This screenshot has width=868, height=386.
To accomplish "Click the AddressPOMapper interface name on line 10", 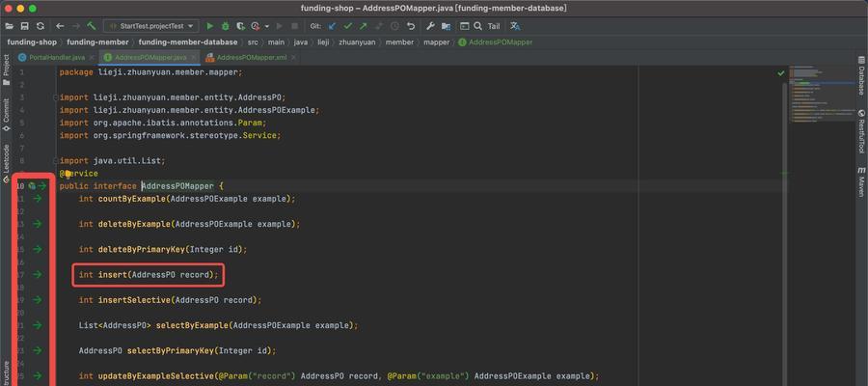I will pyautogui.click(x=177, y=186).
